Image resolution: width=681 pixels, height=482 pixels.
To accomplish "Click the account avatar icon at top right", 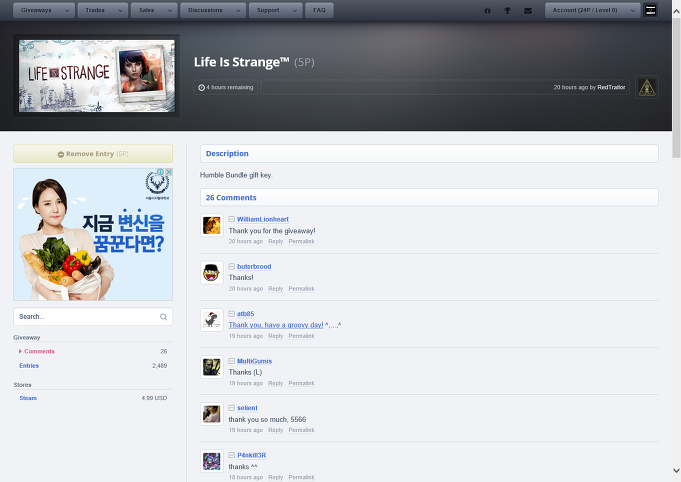I will click(650, 10).
